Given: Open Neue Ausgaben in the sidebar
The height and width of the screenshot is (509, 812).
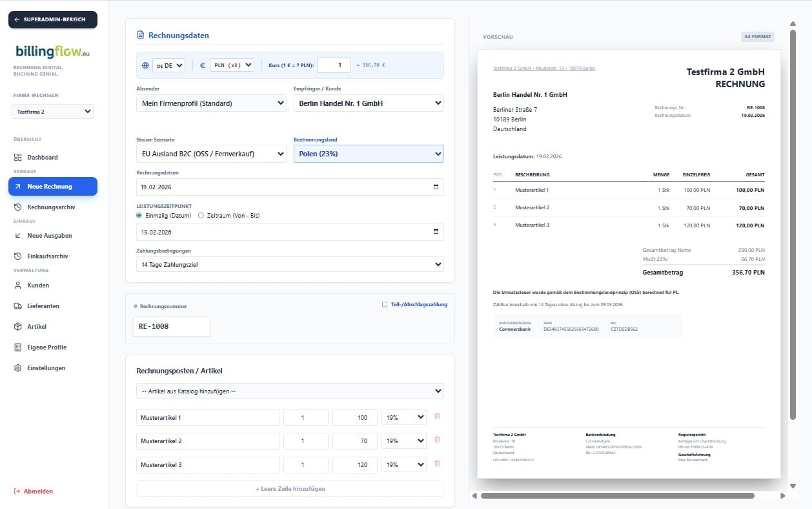Looking at the screenshot, I should tap(49, 236).
